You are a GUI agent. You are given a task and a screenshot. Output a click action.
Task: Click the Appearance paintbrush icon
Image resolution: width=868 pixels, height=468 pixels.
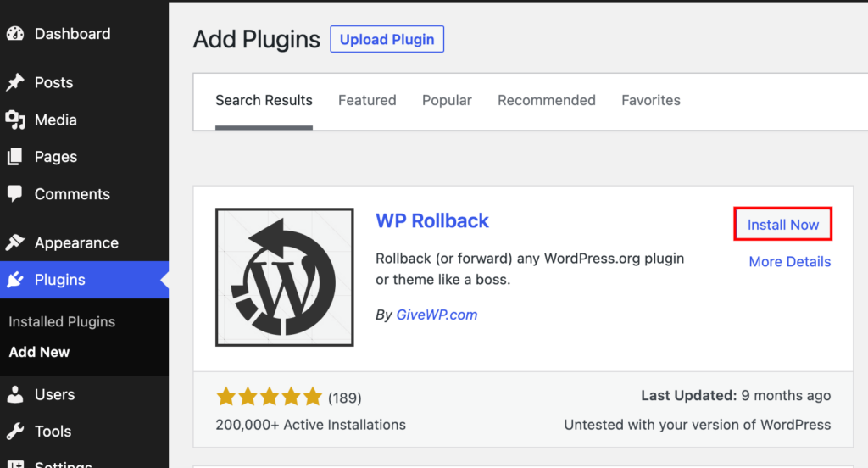15,242
